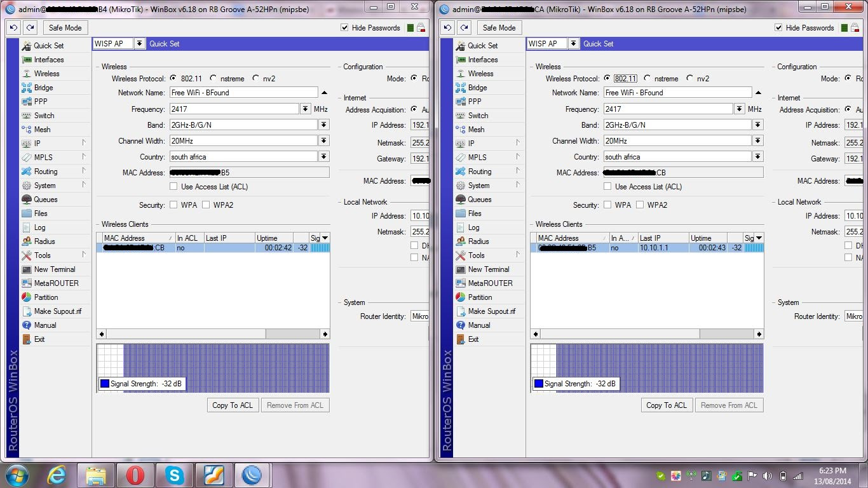Expand MPLS submenu in left WinBox sidebar
This screenshot has height=488, width=868.
click(83, 157)
